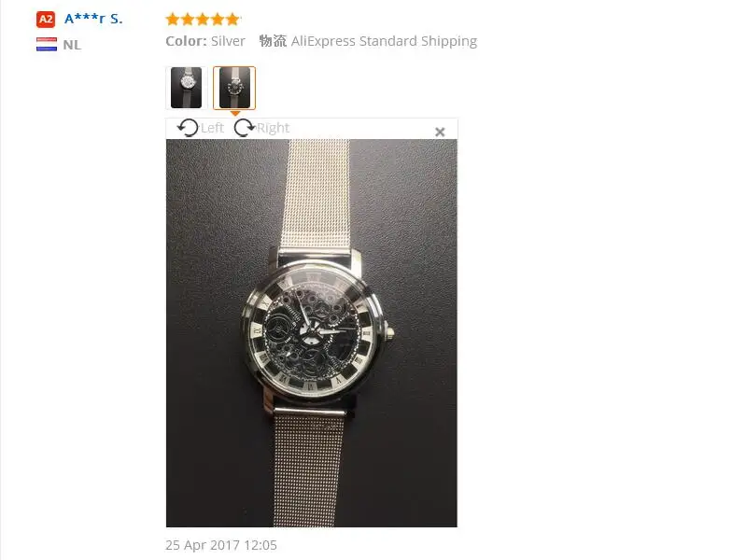
Task: Click the Color: Silver label
Action: pyautogui.click(x=205, y=41)
